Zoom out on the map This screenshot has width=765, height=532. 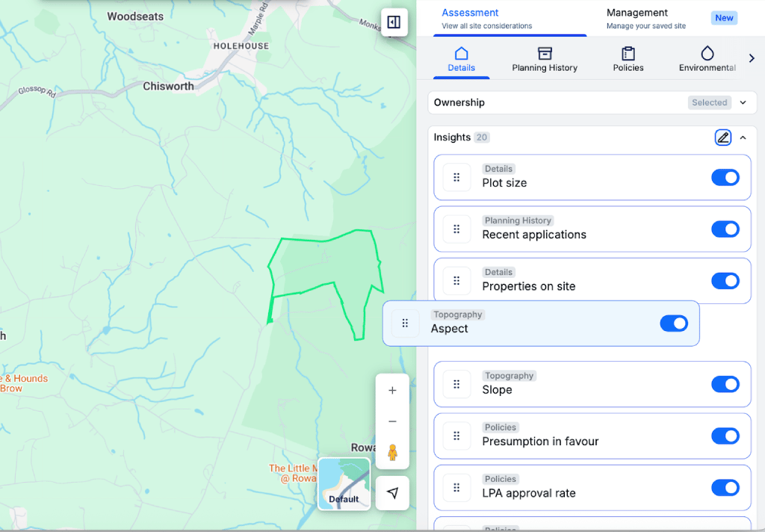(x=392, y=422)
